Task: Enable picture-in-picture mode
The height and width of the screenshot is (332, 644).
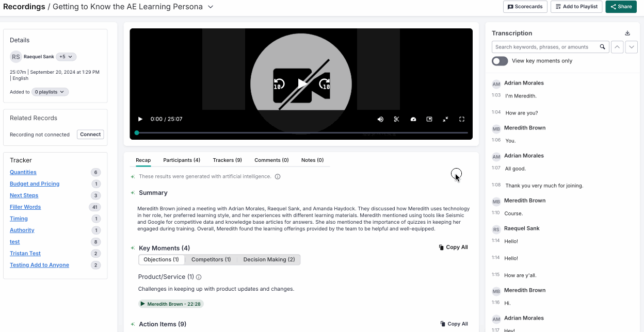Action: 429,119
